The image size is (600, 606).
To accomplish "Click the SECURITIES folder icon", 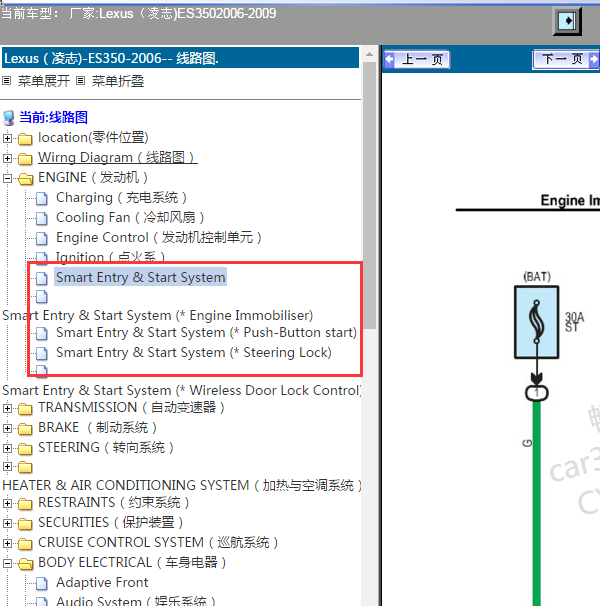I will coord(25,524).
